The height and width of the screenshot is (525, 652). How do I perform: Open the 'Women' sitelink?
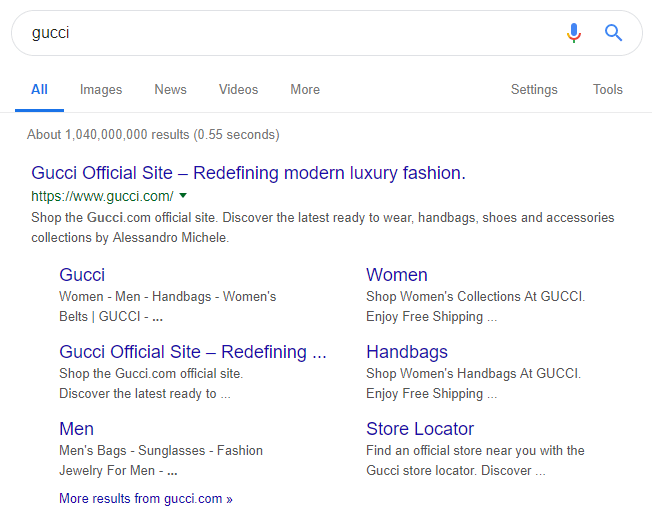(397, 275)
